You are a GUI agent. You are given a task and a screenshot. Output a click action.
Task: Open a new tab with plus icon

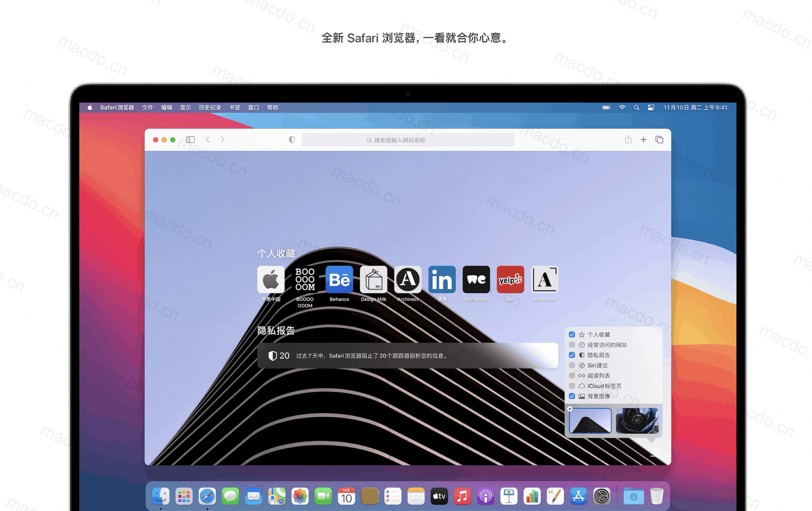(x=643, y=140)
